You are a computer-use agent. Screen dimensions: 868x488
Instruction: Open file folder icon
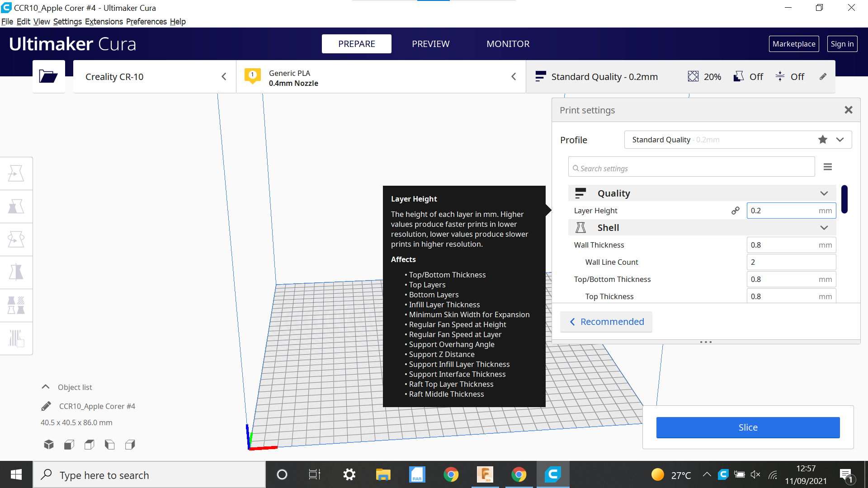pos(48,76)
